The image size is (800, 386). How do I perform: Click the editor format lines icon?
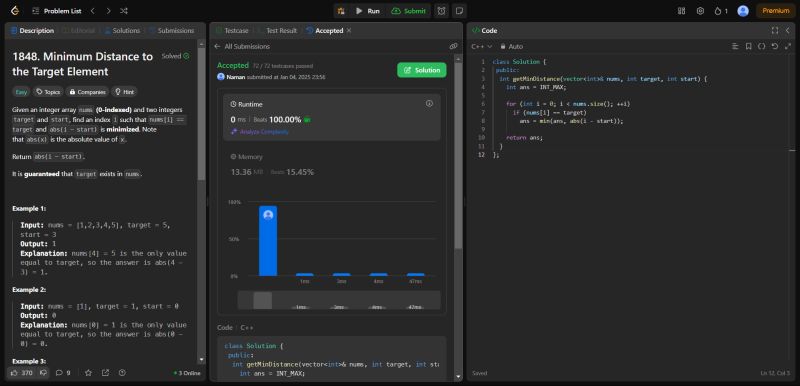(x=735, y=46)
